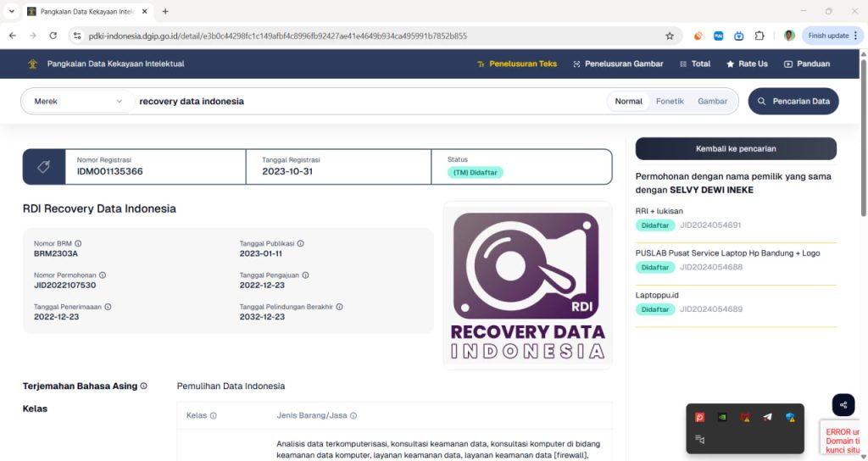Screen dimensions: 868x461
Task: Bookmark this page with star icon
Action: click(670, 36)
